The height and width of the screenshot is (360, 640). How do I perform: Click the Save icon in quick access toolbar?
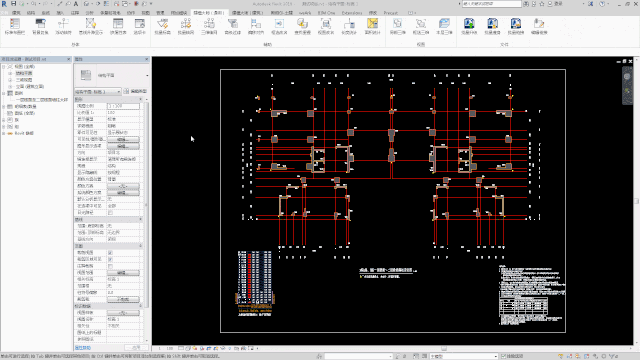13,4
